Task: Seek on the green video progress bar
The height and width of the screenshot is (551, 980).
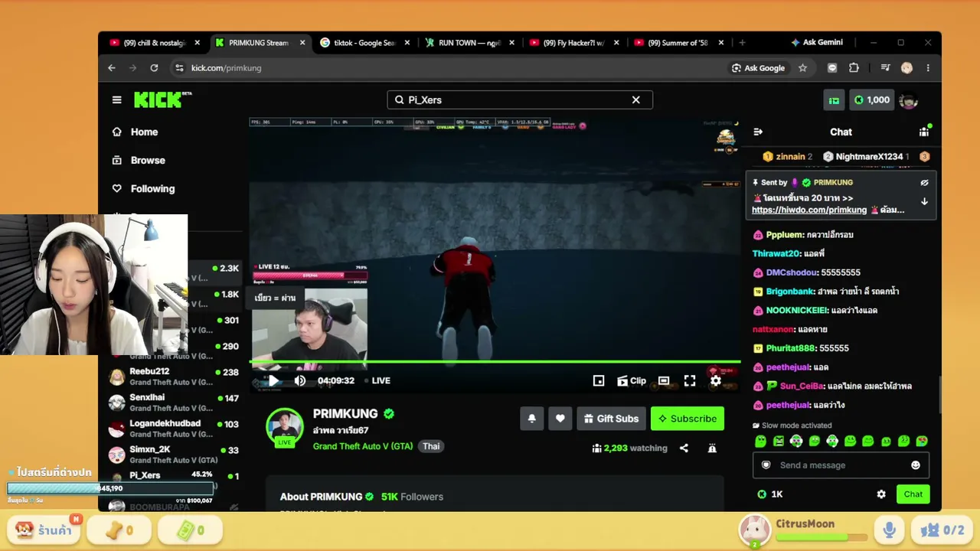Action: [495, 361]
